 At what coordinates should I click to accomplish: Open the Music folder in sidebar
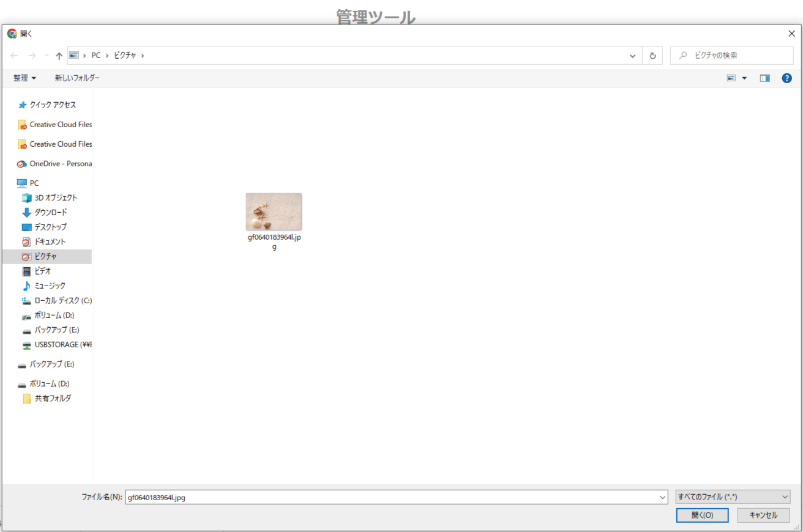[50, 286]
